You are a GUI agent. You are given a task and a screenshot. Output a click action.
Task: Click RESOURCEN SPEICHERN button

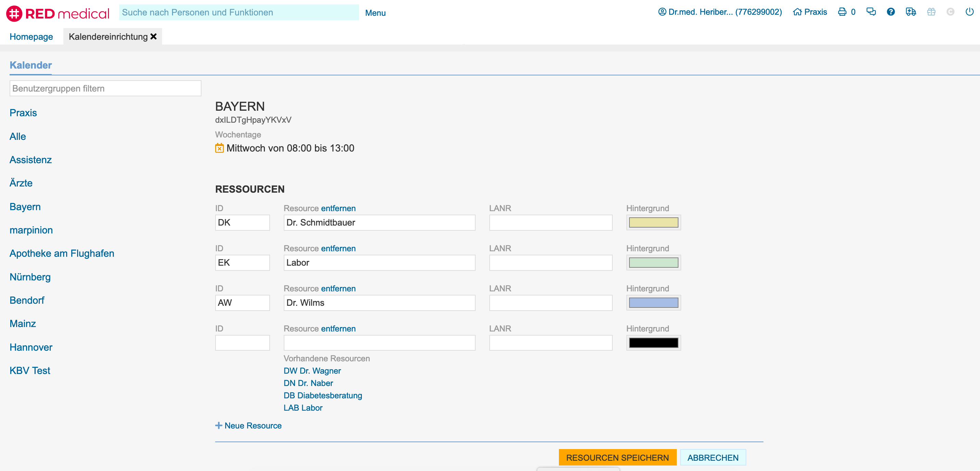[617, 457]
